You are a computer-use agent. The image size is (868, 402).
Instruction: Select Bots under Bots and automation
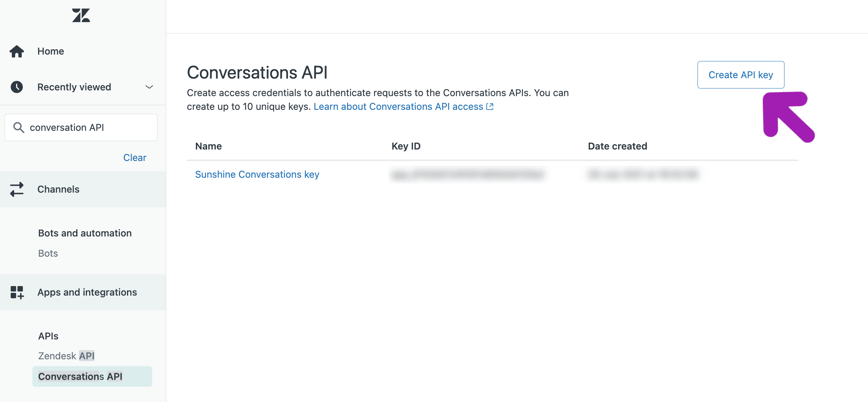tap(48, 253)
